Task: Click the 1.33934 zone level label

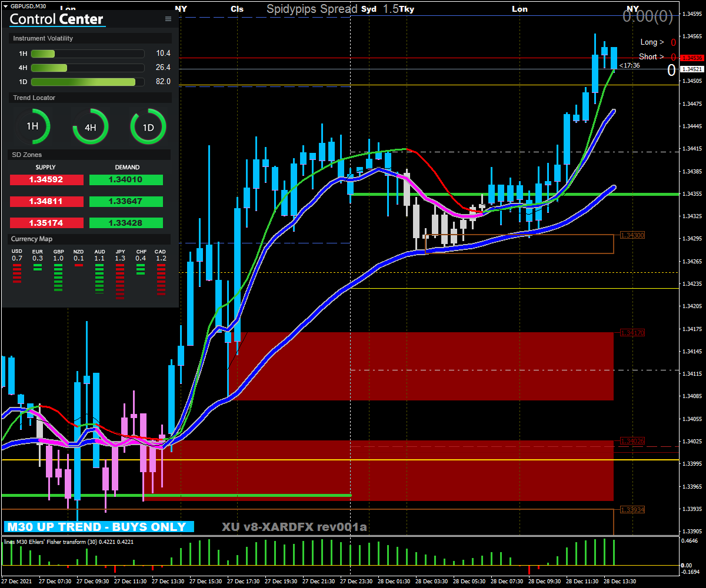Action: pyautogui.click(x=632, y=510)
